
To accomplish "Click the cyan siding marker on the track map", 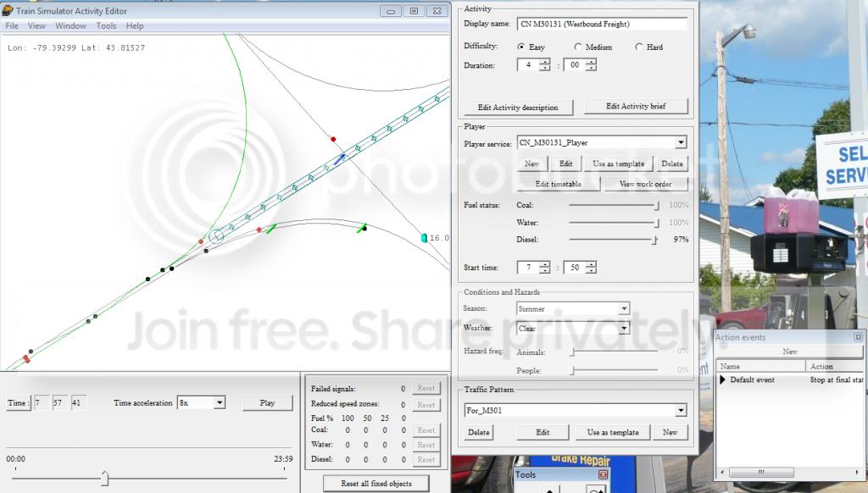I will click(x=425, y=238).
